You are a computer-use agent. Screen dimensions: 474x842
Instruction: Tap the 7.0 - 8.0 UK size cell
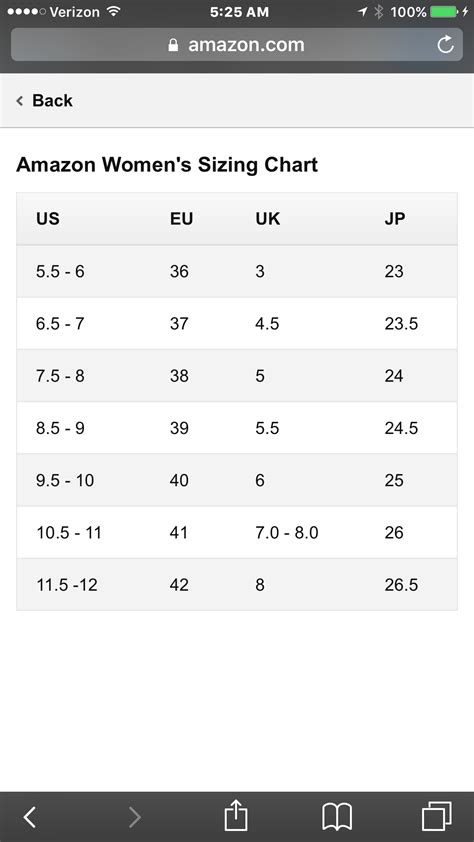[x=287, y=533]
